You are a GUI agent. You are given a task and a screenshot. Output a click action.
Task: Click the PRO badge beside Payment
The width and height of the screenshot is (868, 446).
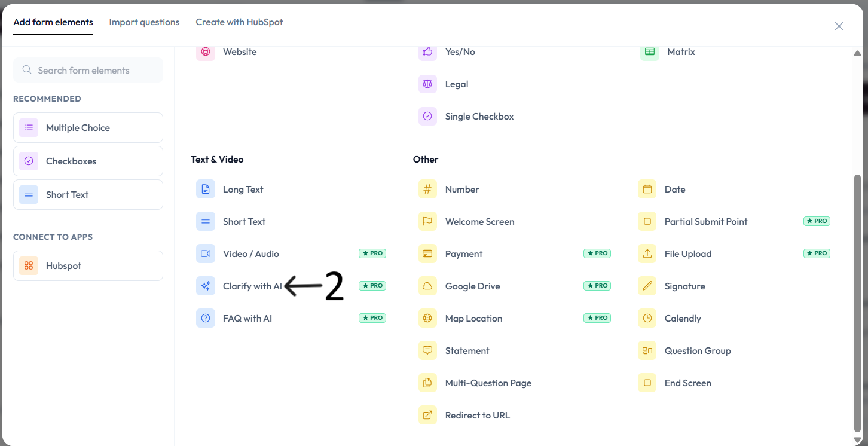point(597,253)
